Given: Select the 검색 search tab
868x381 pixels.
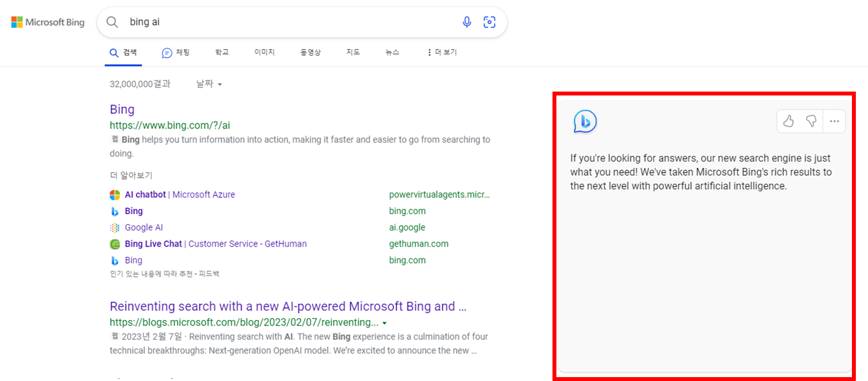Looking at the screenshot, I should [123, 53].
